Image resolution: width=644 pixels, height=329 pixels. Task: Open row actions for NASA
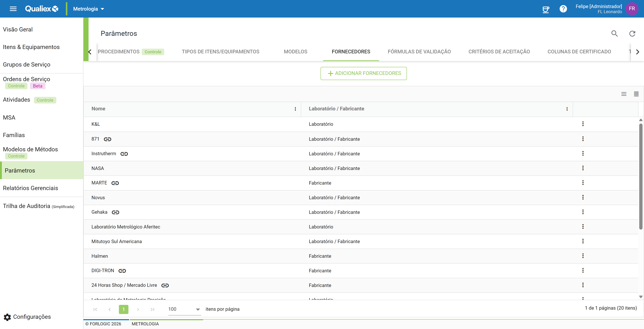pyautogui.click(x=583, y=168)
